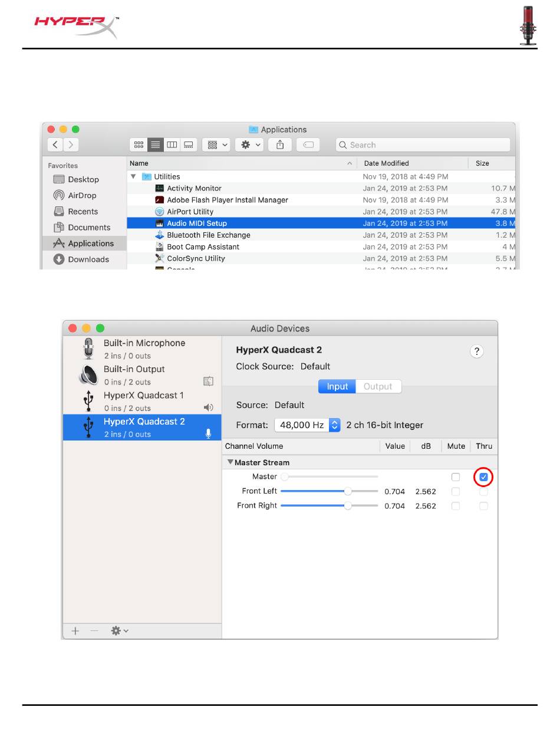Image resolution: width=560 pixels, height=743 pixels.
Task: Click the Finder back navigation arrow
Action: coord(55,144)
